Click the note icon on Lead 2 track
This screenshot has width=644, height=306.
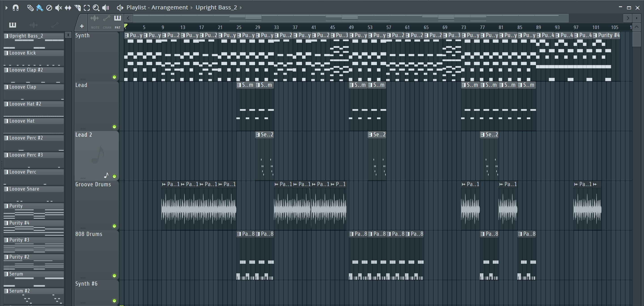pos(106,175)
